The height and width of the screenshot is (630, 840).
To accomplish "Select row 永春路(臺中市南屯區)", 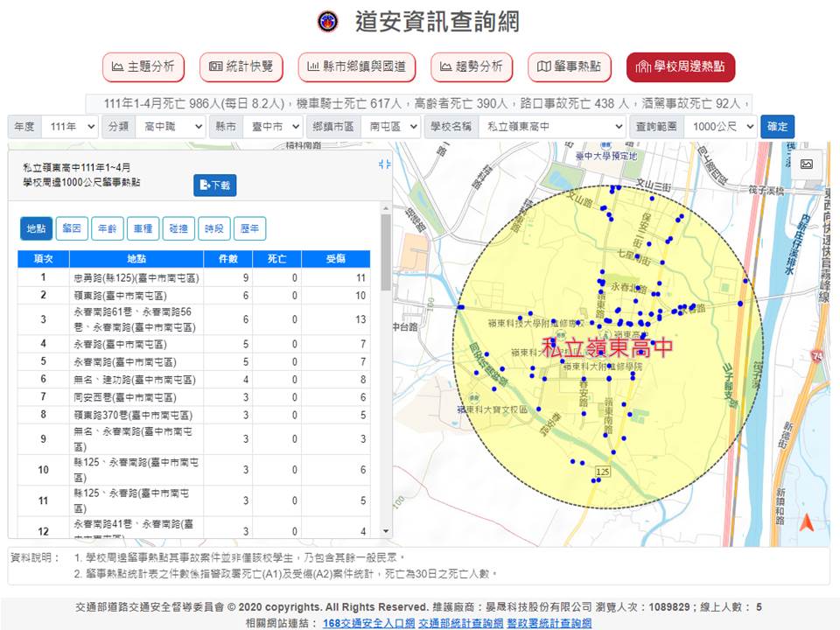I will (x=194, y=344).
